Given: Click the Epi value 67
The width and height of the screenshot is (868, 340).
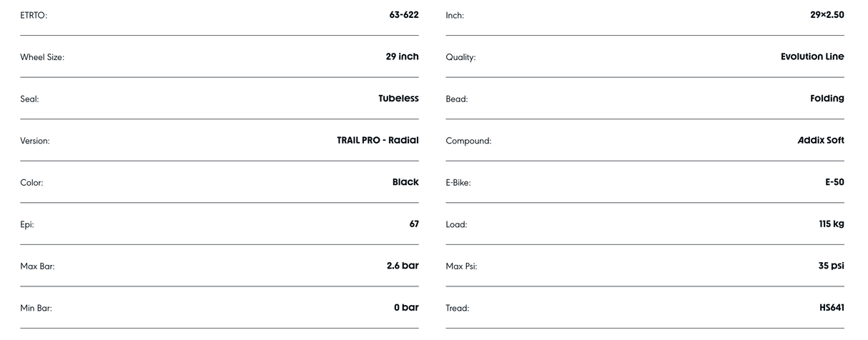Looking at the screenshot, I should pos(414,224).
